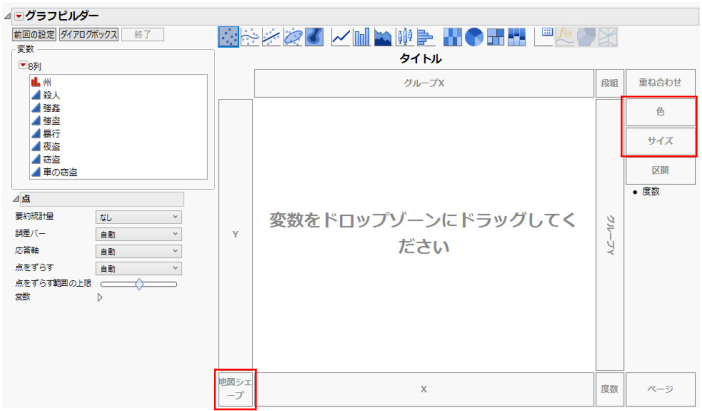702x411 pixels.
Task: Open the 要約統計量 dropdown
Action: tap(138, 217)
